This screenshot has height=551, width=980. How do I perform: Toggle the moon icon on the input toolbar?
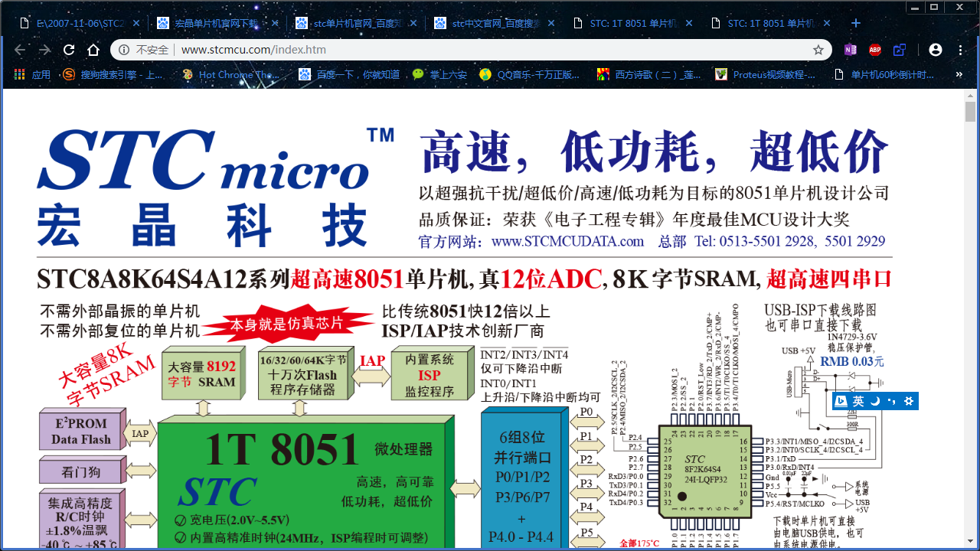click(874, 400)
